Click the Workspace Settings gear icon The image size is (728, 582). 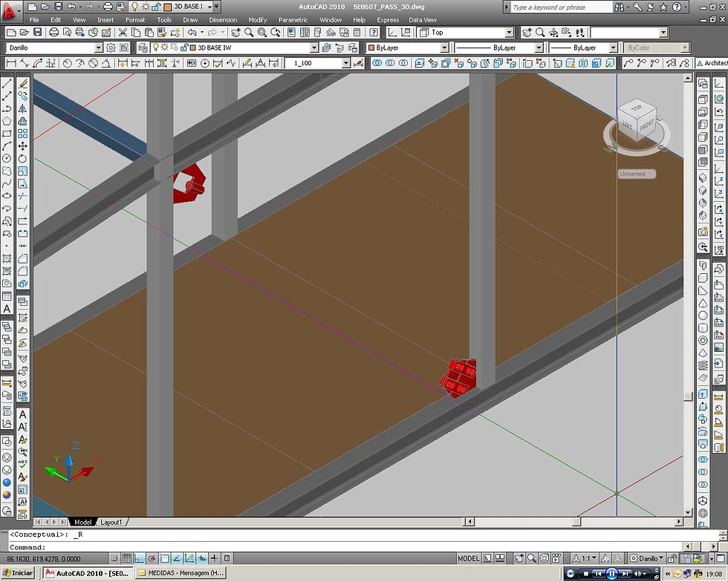111,48
